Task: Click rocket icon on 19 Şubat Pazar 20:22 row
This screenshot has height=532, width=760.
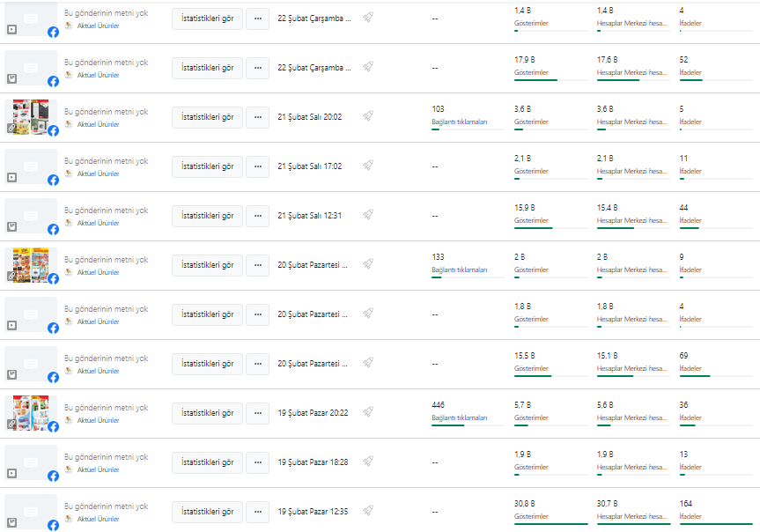Action: [368, 412]
